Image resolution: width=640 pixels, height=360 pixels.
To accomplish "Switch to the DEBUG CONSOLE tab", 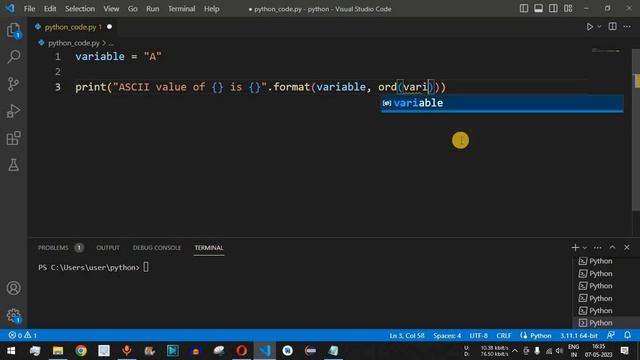I will pos(157,248).
